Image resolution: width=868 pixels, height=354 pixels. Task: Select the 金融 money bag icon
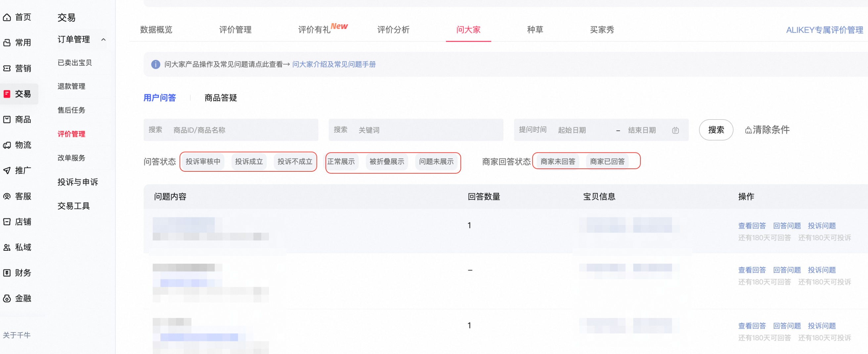[x=7, y=298]
